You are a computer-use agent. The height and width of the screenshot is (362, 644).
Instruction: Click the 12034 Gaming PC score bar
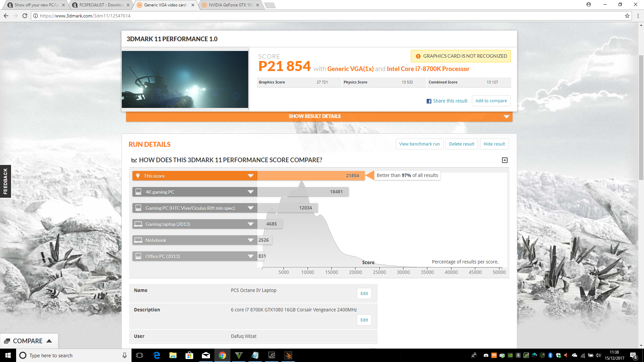click(x=287, y=208)
